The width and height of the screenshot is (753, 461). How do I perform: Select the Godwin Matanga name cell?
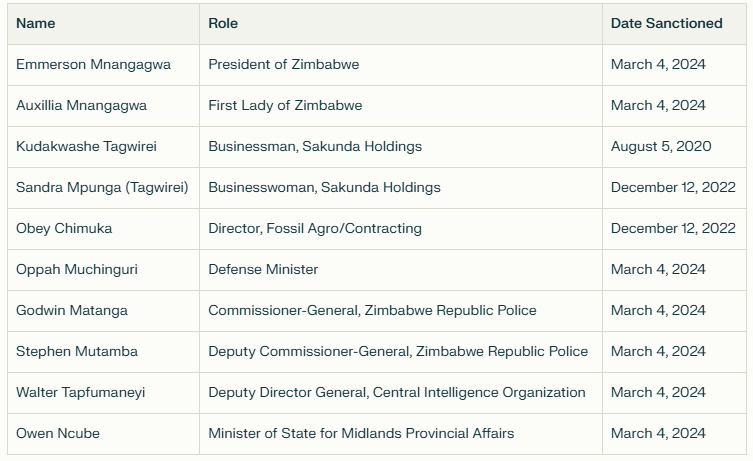pos(72,310)
